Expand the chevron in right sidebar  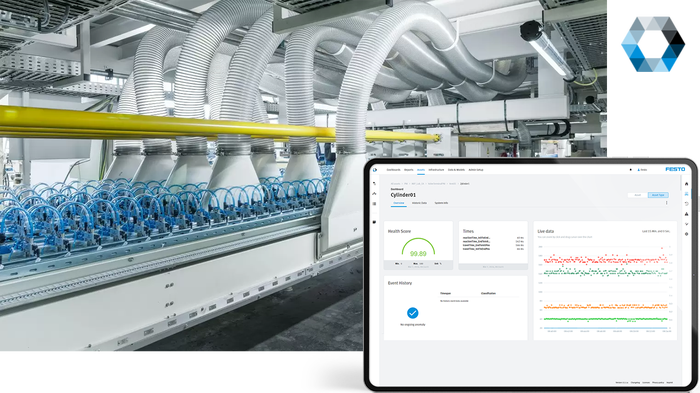(x=686, y=224)
